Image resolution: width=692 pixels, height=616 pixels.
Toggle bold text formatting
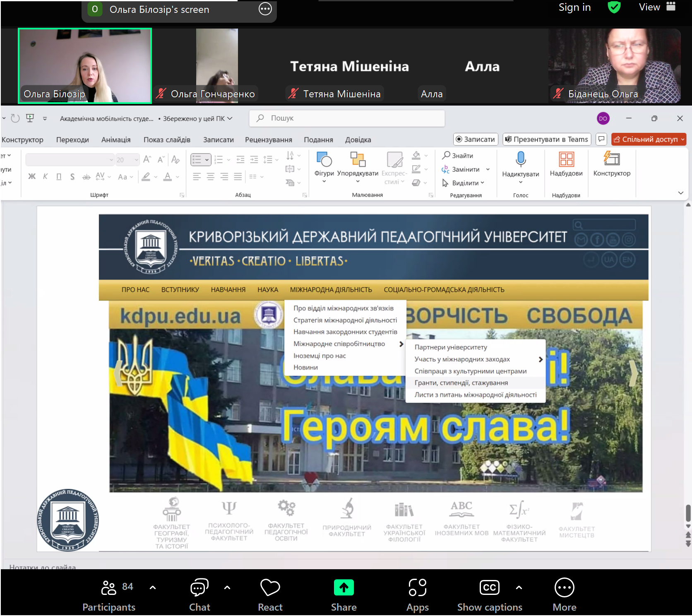(32, 177)
